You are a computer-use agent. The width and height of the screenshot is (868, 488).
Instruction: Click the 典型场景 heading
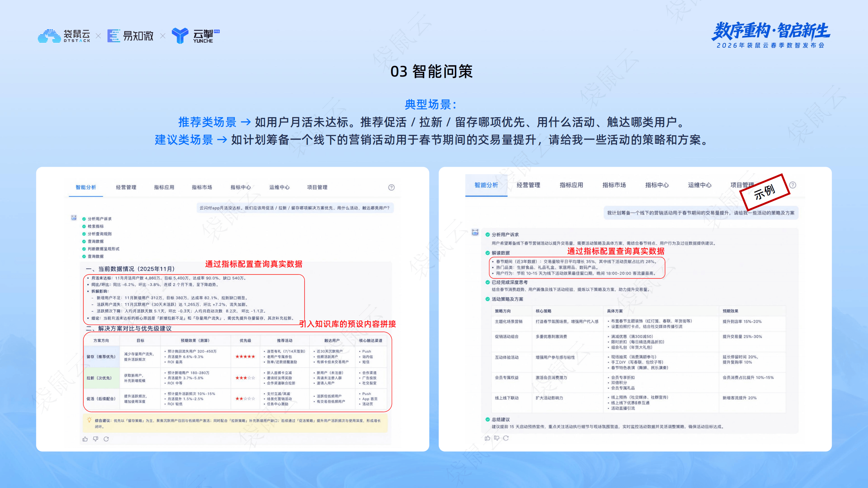tap(431, 104)
